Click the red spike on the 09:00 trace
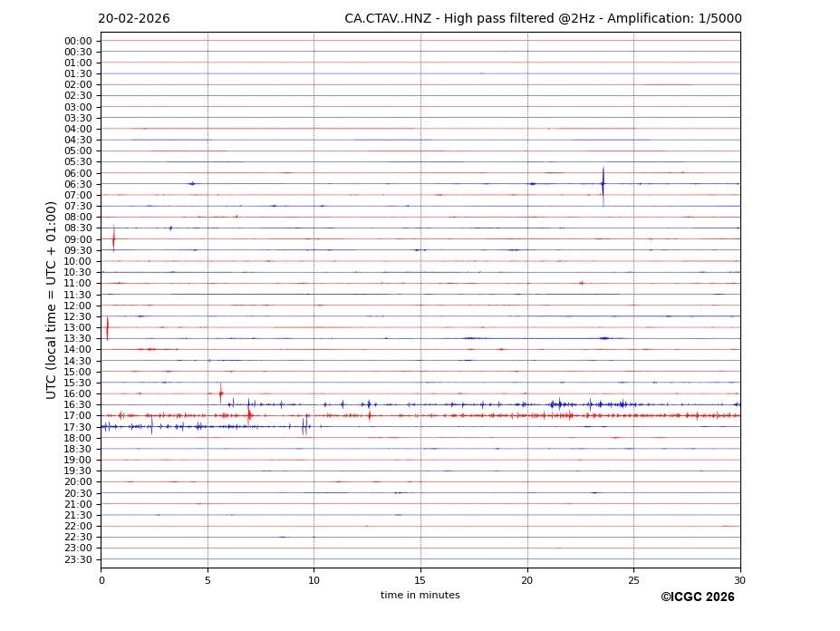The image size is (840, 631). tap(113, 239)
